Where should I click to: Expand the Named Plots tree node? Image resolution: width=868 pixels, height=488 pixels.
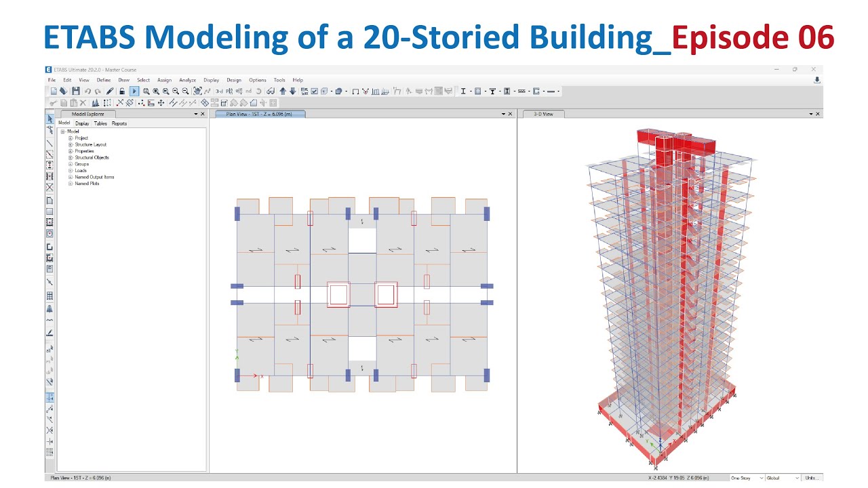click(71, 184)
